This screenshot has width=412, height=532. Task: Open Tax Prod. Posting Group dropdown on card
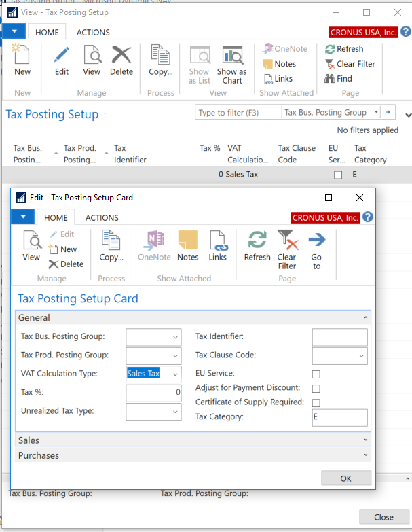tap(175, 356)
